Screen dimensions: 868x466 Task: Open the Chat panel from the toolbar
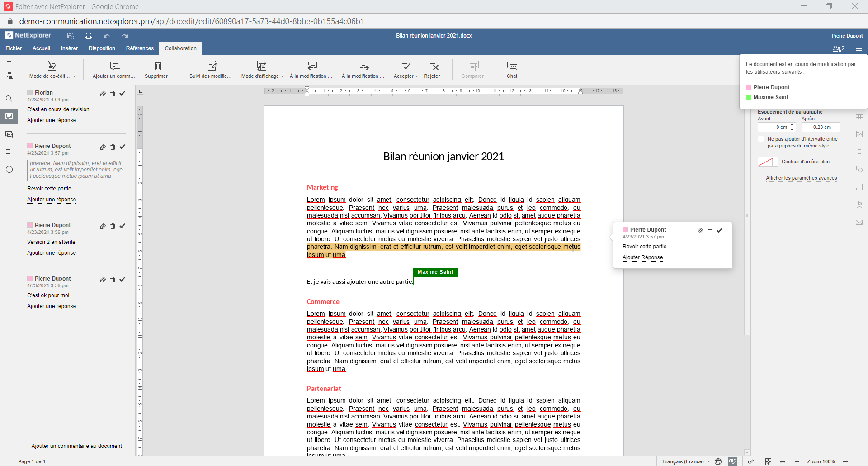512,69
